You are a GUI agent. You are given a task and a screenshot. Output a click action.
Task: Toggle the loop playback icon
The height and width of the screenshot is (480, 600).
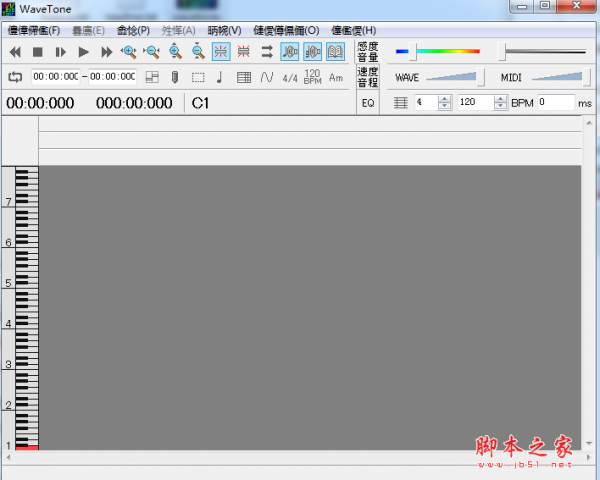point(15,77)
